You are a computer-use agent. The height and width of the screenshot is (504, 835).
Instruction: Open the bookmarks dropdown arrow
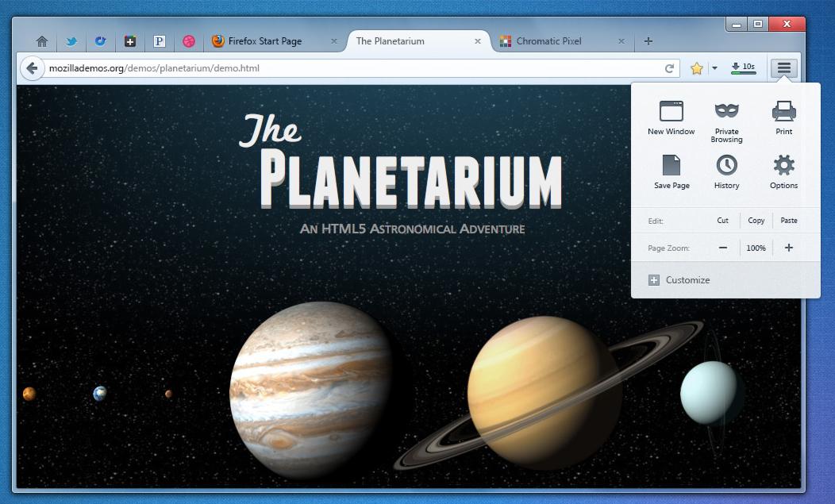(x=714, y=68)
